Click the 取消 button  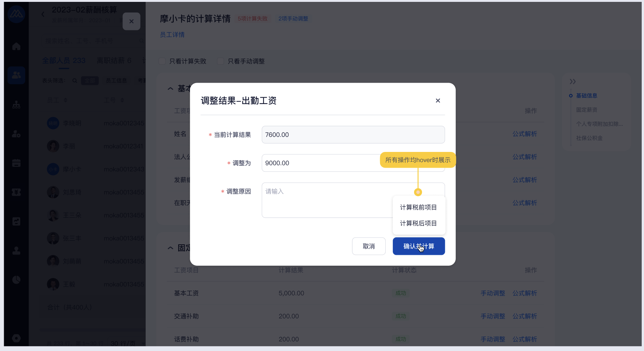point(368,246)
